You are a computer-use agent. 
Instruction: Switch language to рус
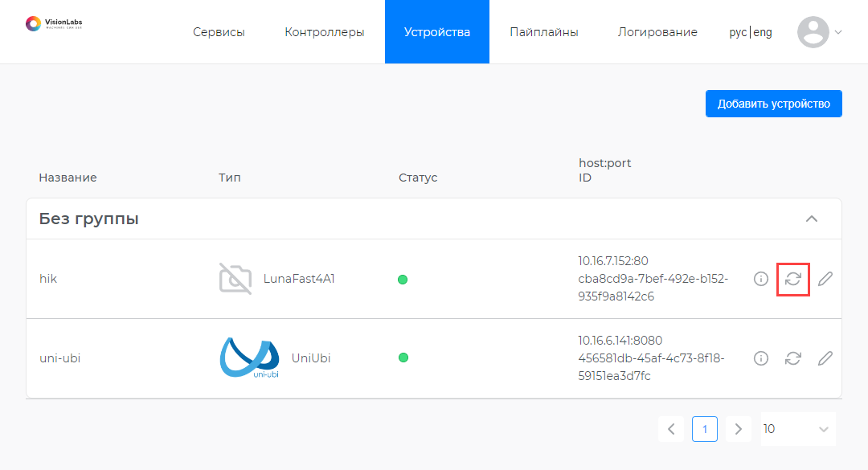click(x=738, y=32)
